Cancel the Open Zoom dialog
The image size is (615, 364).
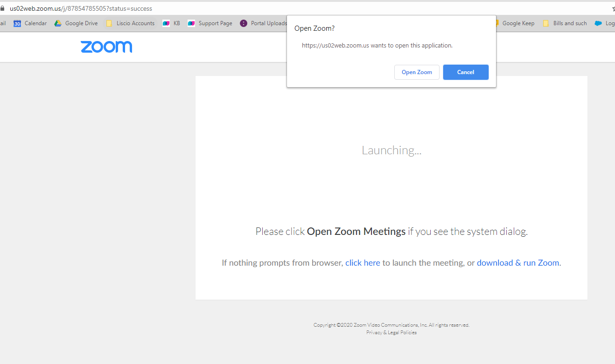(x=466, y=72)
